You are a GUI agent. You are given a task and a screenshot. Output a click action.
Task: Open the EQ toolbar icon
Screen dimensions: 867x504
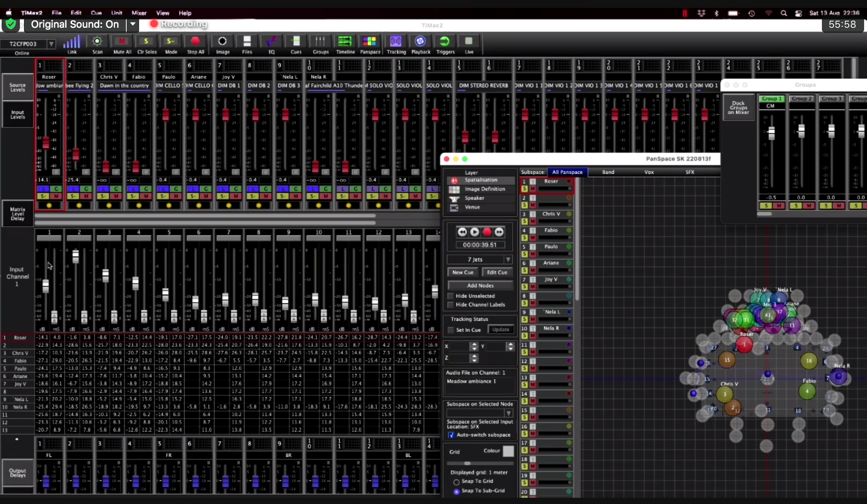pos(271,41)
